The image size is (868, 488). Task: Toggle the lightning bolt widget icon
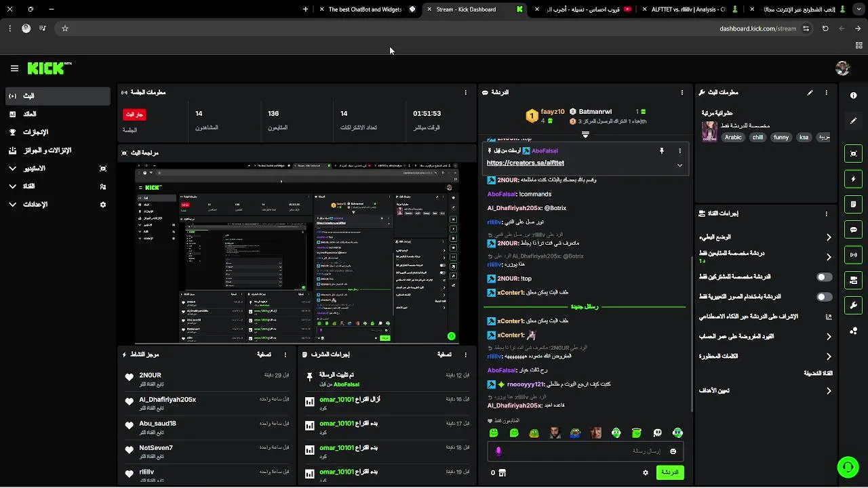pyautogui.click(x=853, y=179)
